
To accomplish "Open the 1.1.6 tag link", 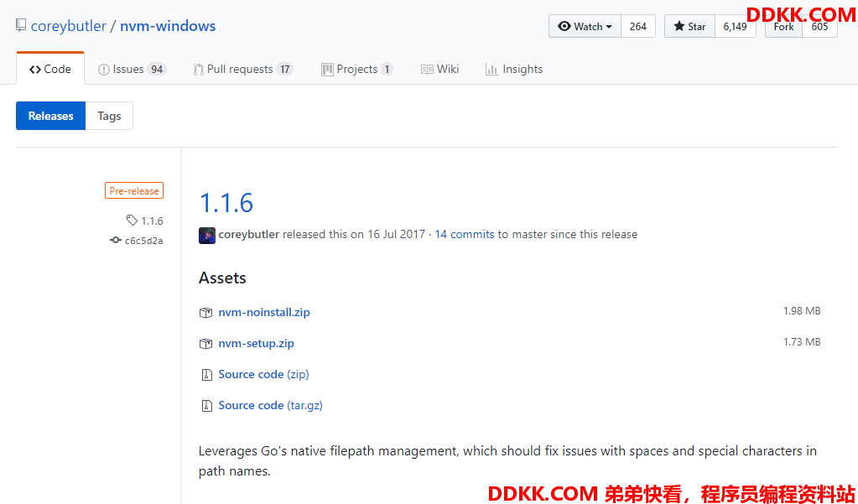I will 152,221.
